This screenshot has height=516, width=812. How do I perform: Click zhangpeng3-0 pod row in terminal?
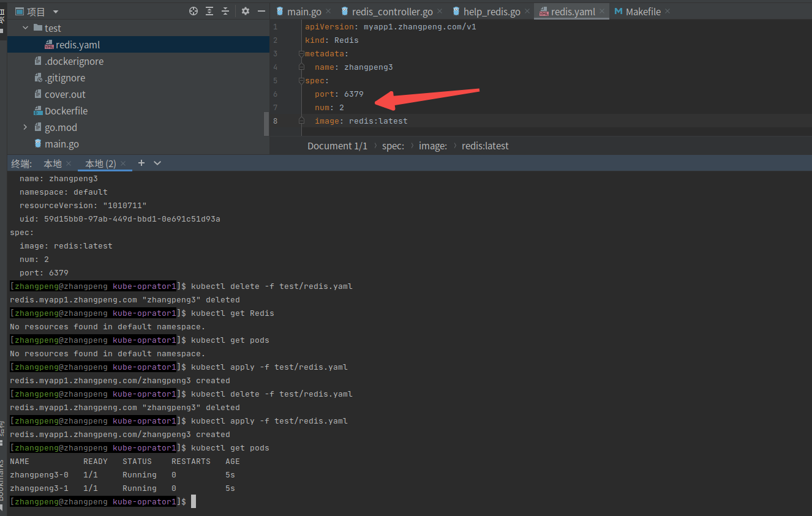tap(122, 475)
